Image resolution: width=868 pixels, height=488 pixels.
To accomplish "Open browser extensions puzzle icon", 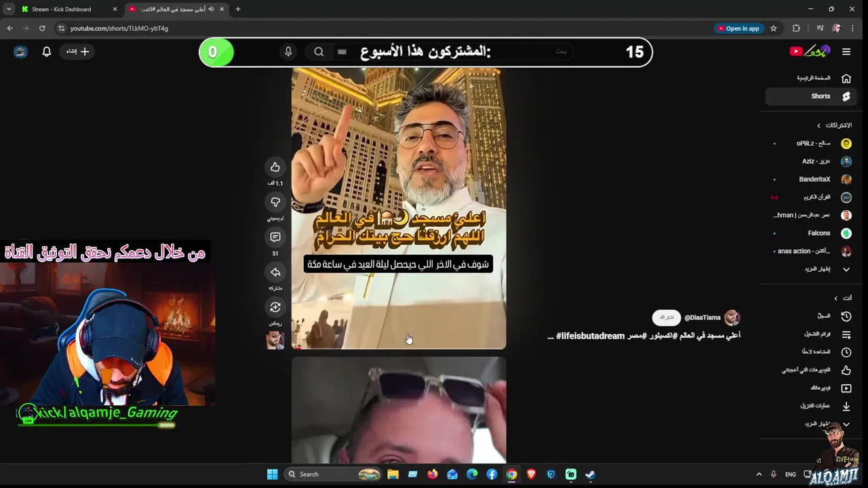I will (796, 28).
